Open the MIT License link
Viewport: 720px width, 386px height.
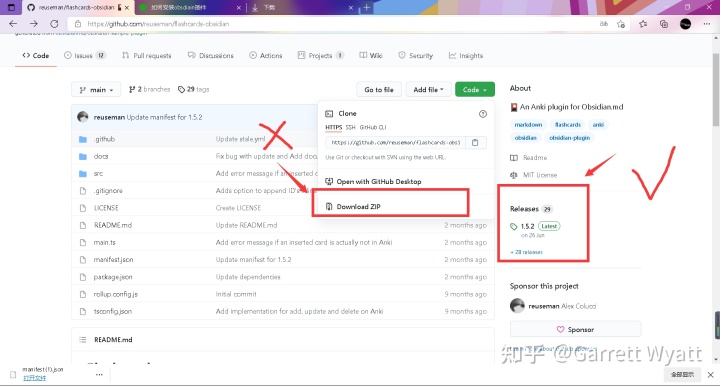[534, 175]
